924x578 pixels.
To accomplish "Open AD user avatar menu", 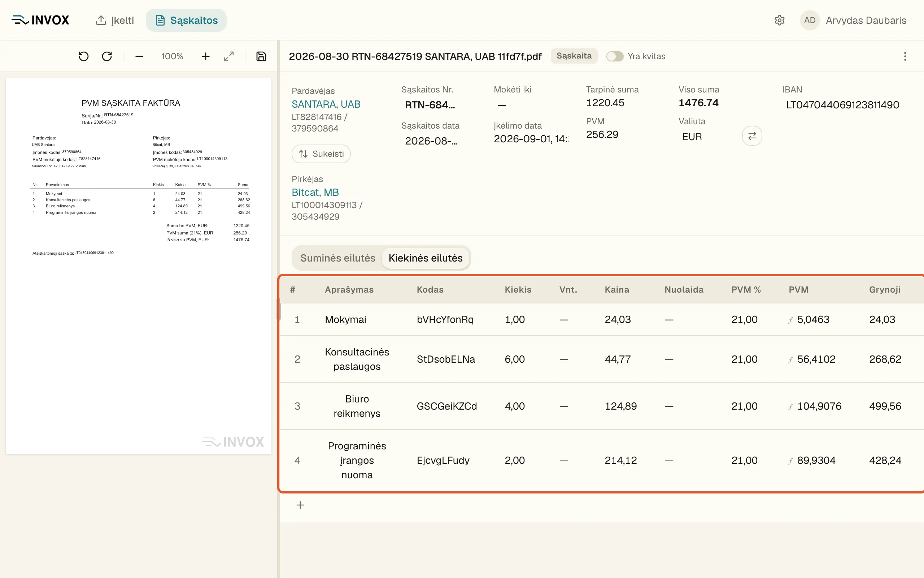I will pyautogui.click(x=810, y=20).
